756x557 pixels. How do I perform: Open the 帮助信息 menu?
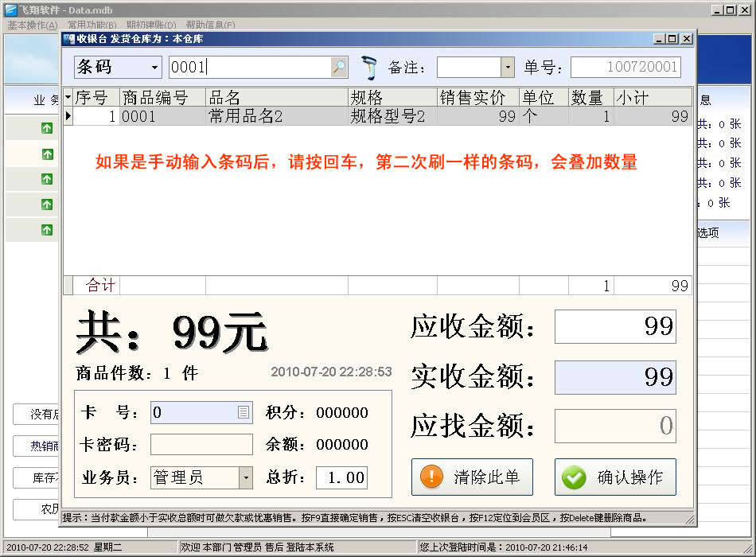click(210, 25)
